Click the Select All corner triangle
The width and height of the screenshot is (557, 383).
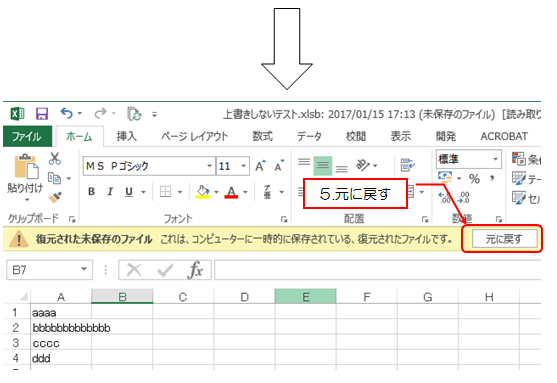tap(23, 296)
